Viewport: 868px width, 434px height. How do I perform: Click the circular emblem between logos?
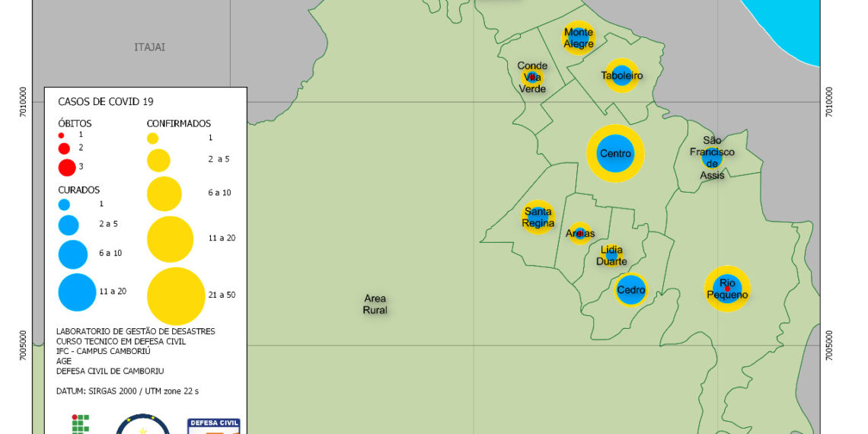click(x=143, y=423)
